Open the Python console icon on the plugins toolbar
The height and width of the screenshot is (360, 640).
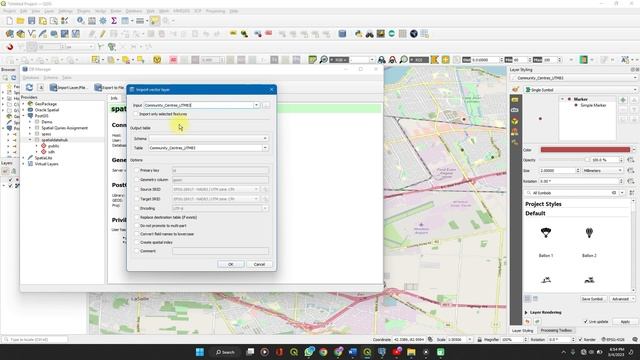point(358,34)
